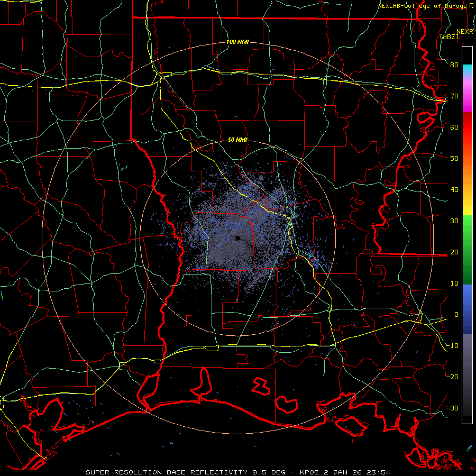Click the "-20" value on the dBZ scale
Viewport: 476px width, 476px height.
[x=452, y=377]
